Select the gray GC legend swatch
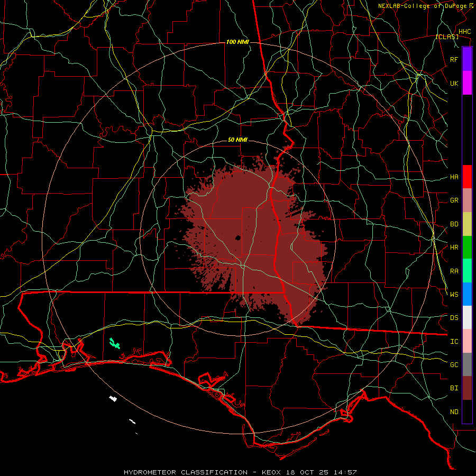The height and width of the screenshot is (476, 476). [x=467, y=364]
